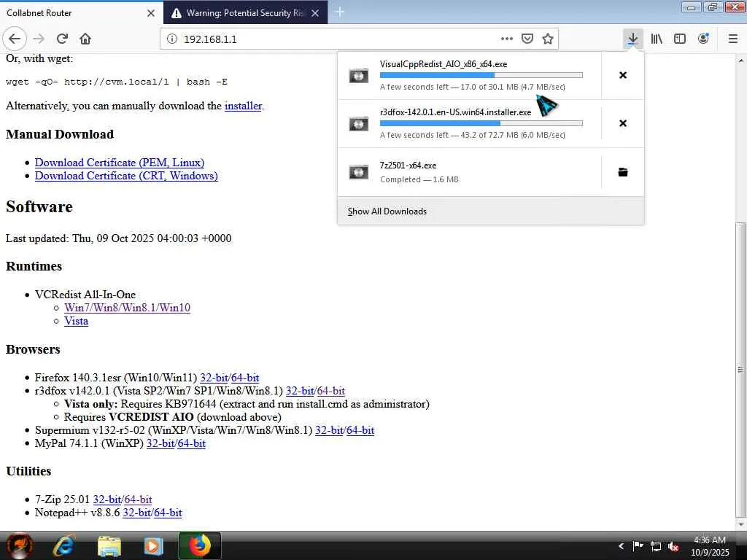Go back to the previous page
The width and height of the screenshot is (747, 560).
click(15, 39)
